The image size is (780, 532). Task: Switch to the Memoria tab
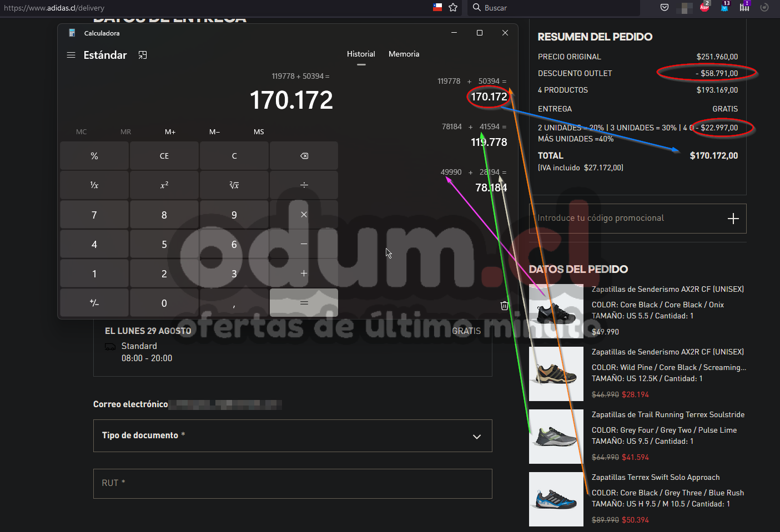click(x=404, y=54)
